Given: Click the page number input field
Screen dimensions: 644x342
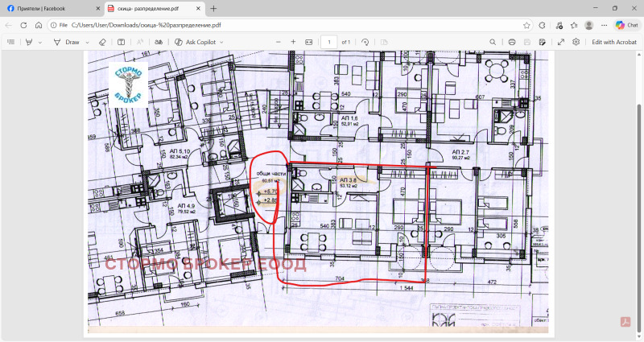Looking at the screenshot, I should coord(329,42).
